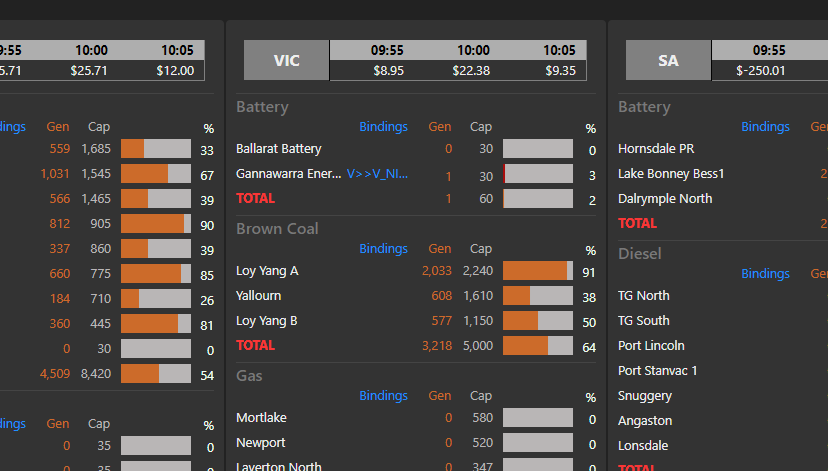This screenshot has height=471, width=828.
Task: Click the Loy Yang B output bar
Action: coord(537,321)
